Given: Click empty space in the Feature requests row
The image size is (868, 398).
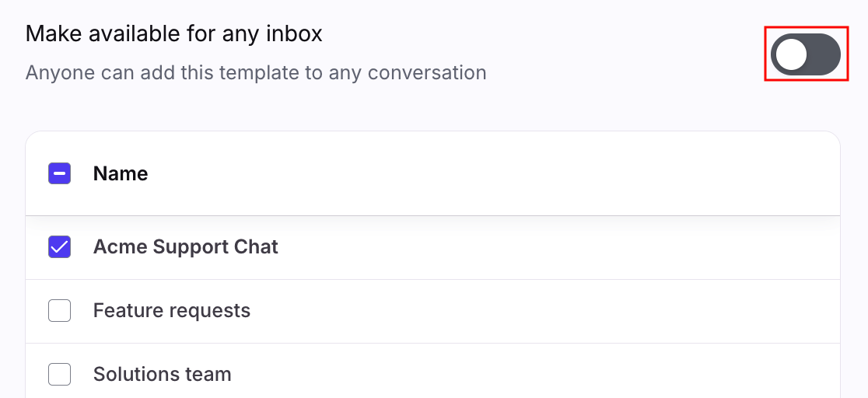Looking at the screenshot, I should (x=544, y=311).
